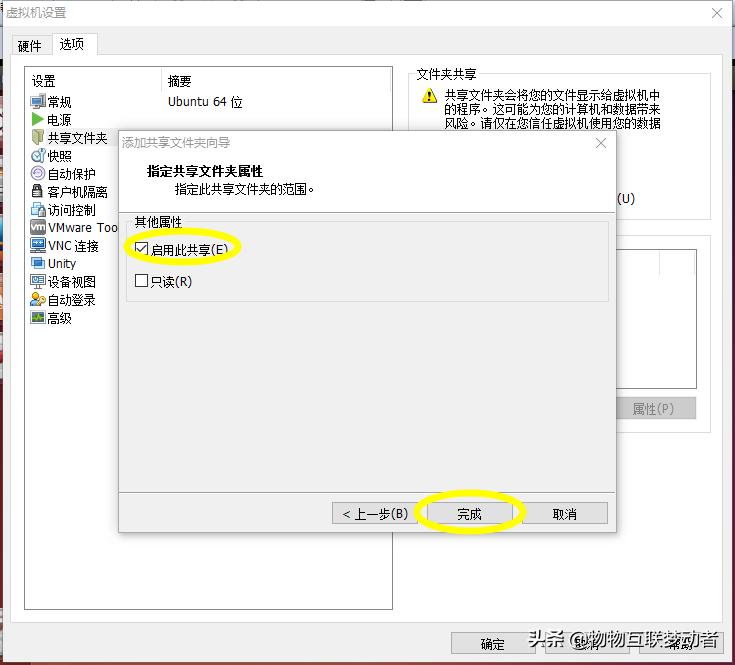Go back with < 上一步(B) button
The height and width of the screenshot is (665, 735).
click(x=375, y=514)
